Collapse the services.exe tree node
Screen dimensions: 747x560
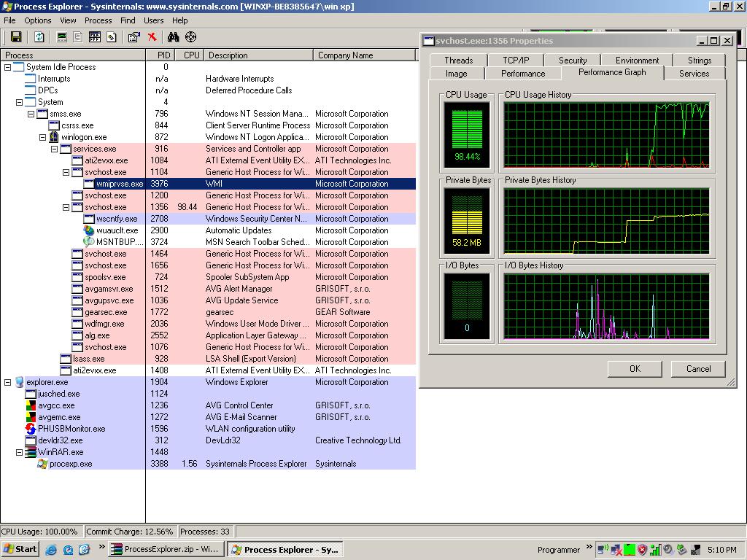pos(54,149)
